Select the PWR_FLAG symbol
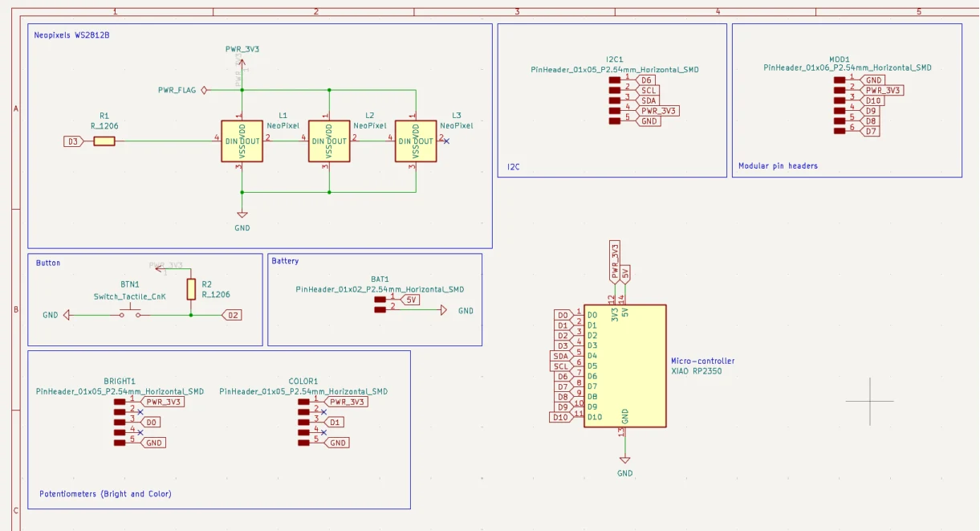This screenshot has height=531, width=980. [x=203, y=90]
